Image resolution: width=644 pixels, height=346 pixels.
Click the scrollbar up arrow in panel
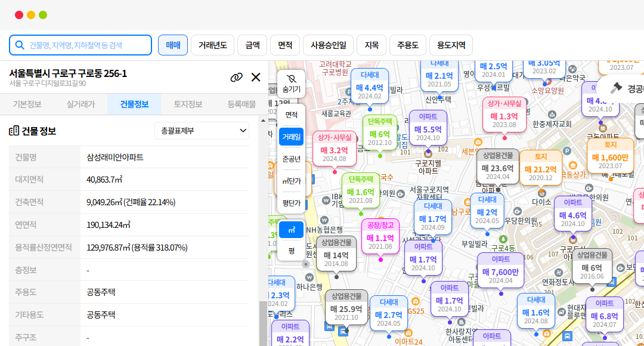pos(263,119)
